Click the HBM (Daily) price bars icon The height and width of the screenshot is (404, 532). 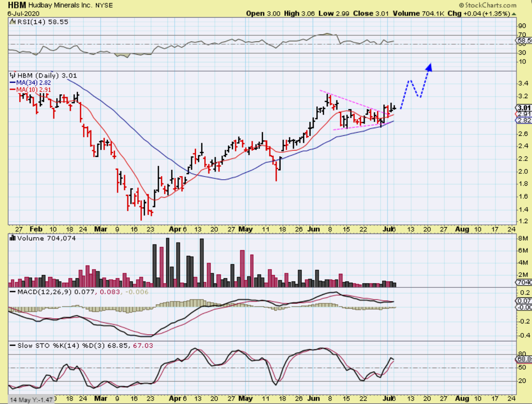[x=13, y=75]
